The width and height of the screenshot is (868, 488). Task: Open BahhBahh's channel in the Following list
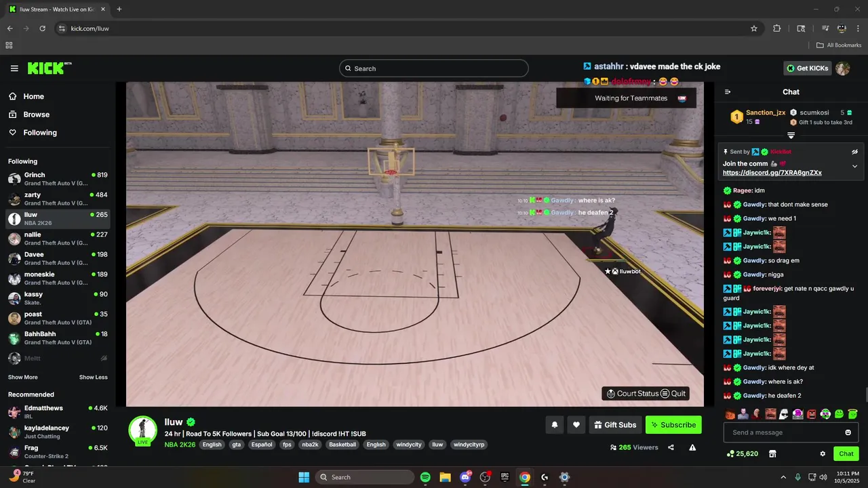point(58,338)
